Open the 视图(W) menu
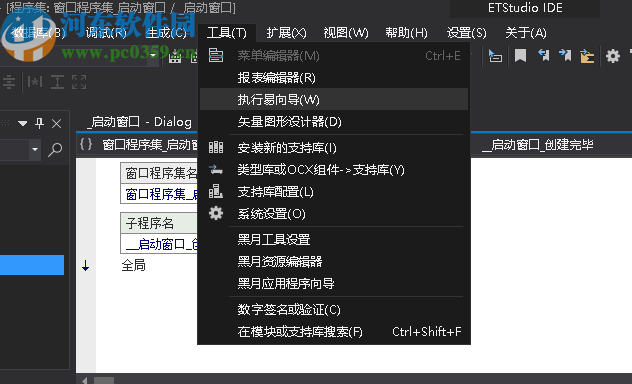632x384 pixels. point(346,33)
